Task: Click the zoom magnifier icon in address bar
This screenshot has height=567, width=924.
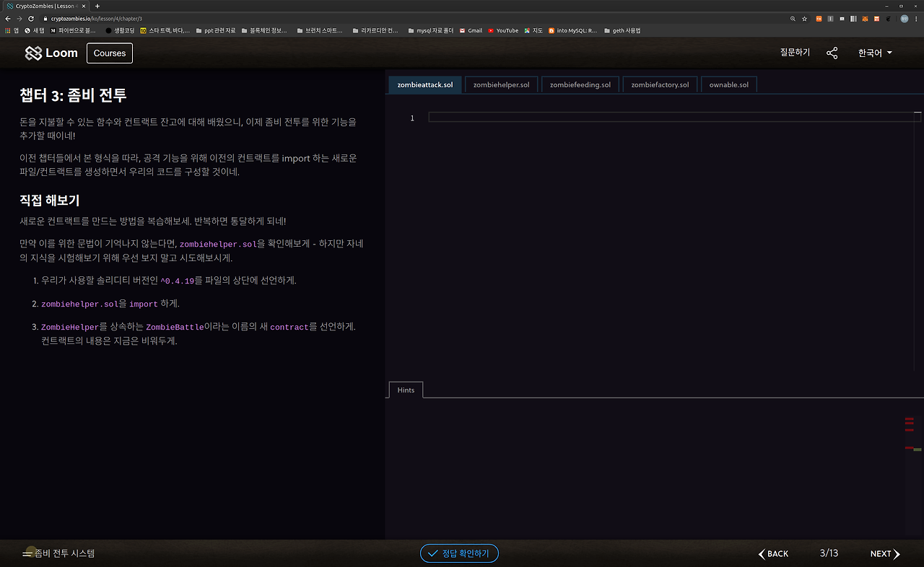Action: (793, 19)
